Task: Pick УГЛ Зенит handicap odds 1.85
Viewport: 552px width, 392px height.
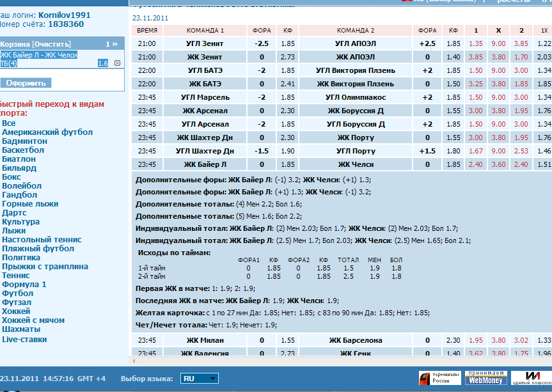Action: point(288,43)
